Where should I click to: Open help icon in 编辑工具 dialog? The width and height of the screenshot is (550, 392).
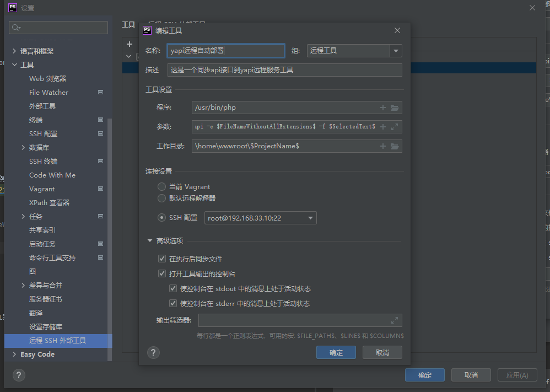click(153, 353)
